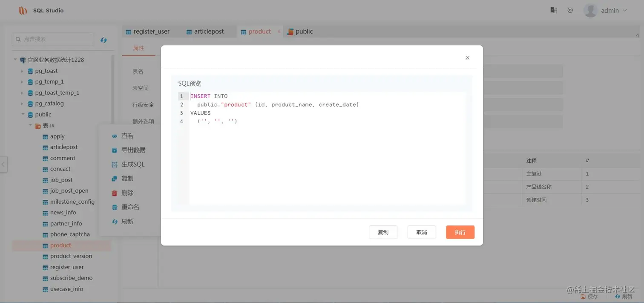Click the 执行 execute button in dialog

(460, 232)
